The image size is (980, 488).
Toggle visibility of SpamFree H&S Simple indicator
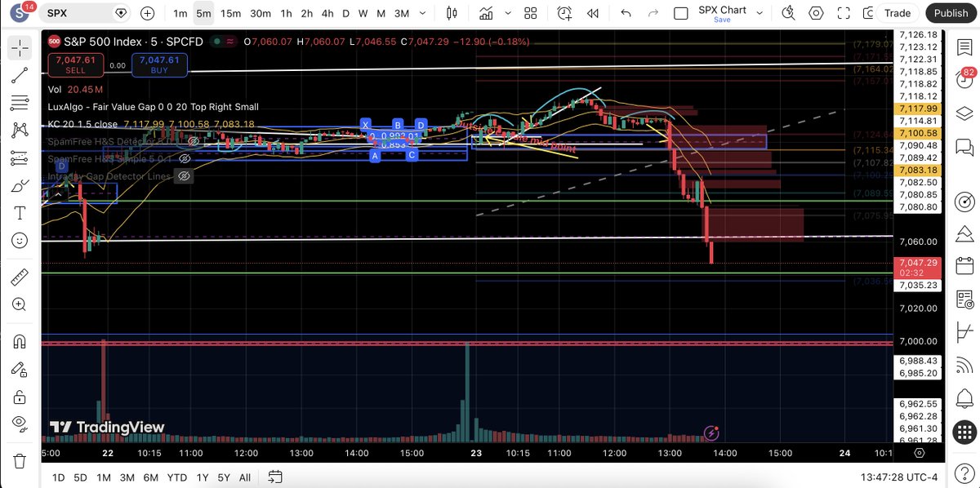coord(185,158)
